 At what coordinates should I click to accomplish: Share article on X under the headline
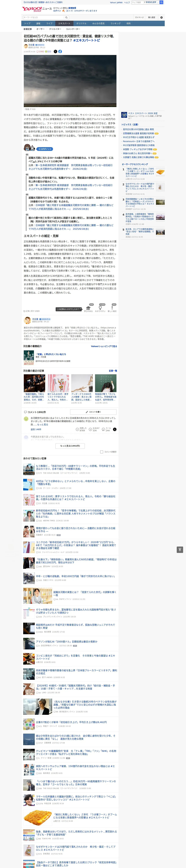tap(55, 52)
